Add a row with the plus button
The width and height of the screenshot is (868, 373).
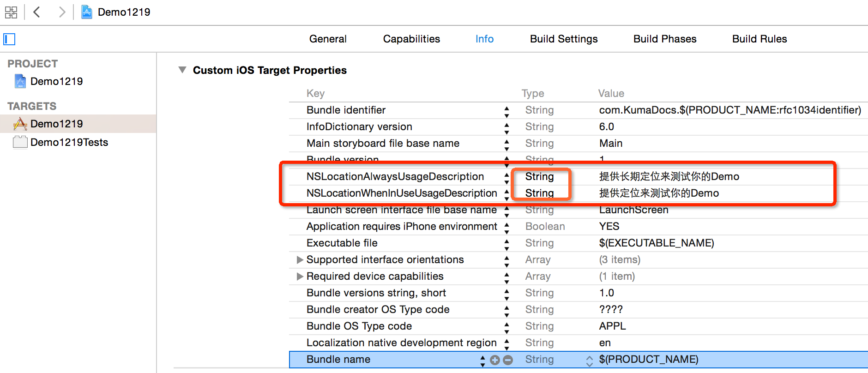pos(495,360)
